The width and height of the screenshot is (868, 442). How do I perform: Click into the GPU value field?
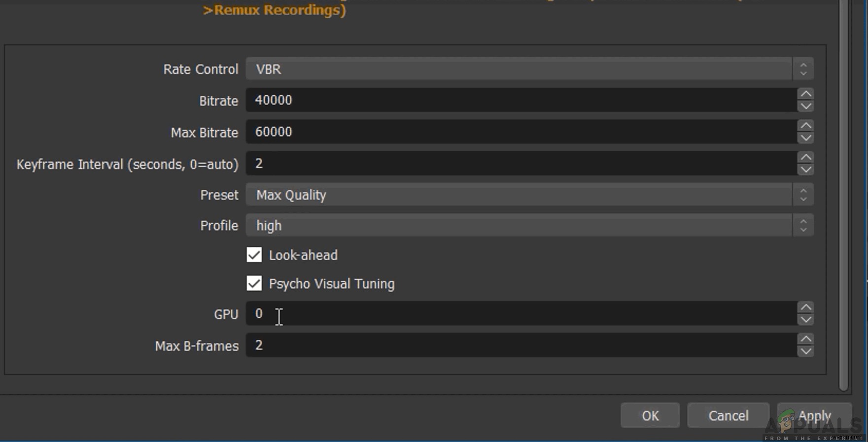click(521, 313)
